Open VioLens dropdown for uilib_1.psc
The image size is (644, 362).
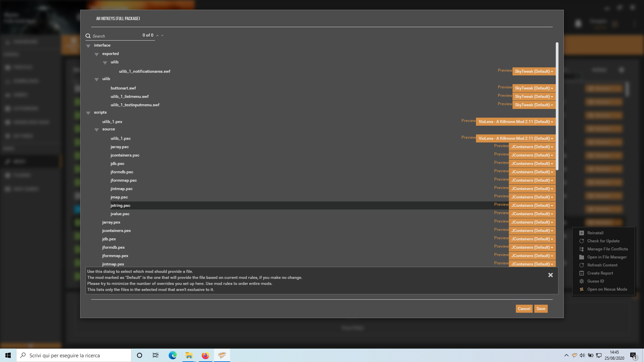click(516, 138)
